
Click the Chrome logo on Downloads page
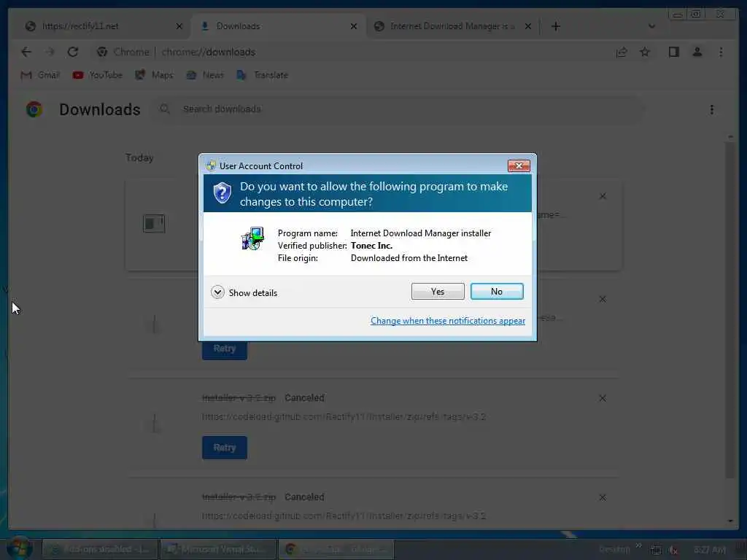click(34, 109)
